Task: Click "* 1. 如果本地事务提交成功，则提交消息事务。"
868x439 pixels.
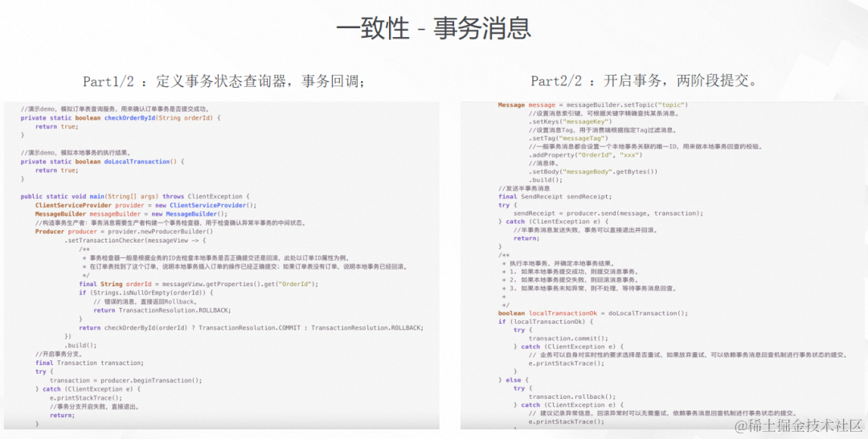Action: pyautogui.click(x=570, y=272)
